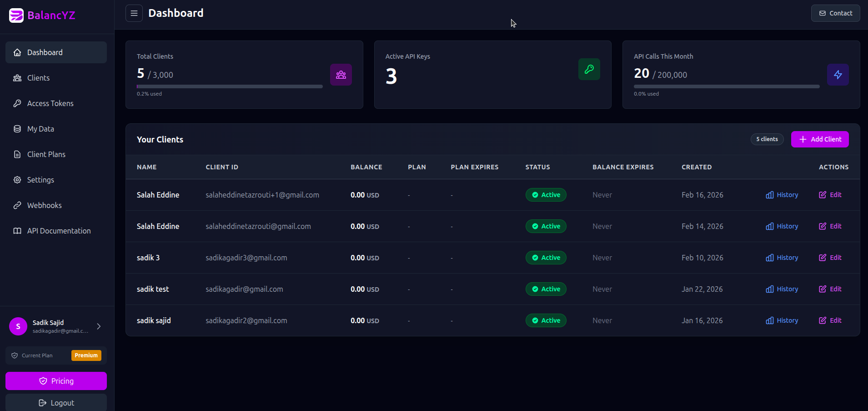Click the lightning bolt API Calls icon
The width and height of the screenshot is (868, 411).
coord(838,75)
